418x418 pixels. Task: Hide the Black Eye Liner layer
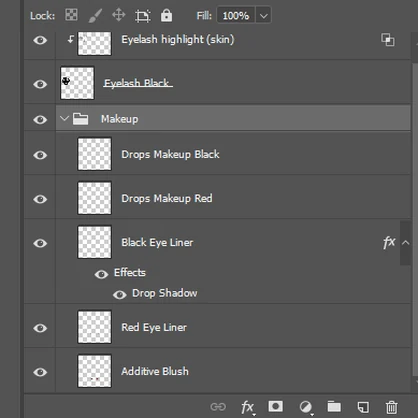(x=40, y=243)
